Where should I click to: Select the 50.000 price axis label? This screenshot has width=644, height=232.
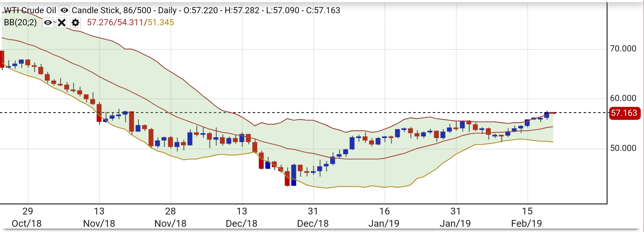623,148
